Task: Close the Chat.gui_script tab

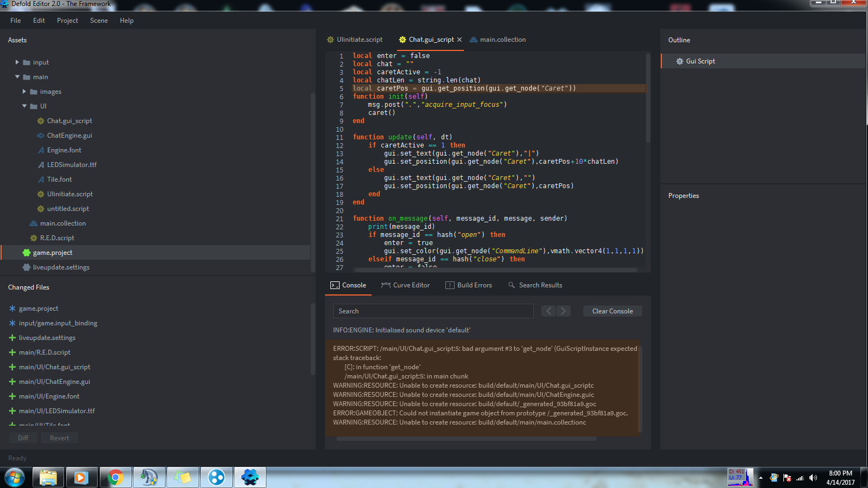Action: [x=459, y=40]
